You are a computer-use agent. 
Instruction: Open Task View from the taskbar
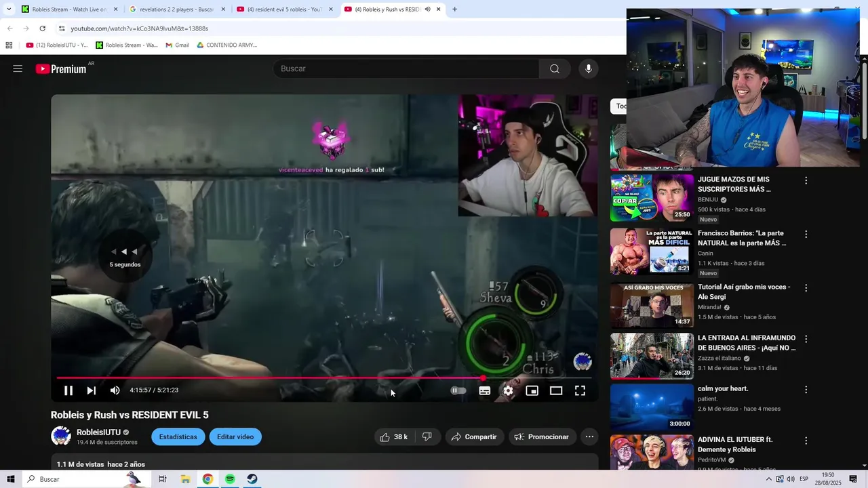pyautogui.click(x=163, y=479)
